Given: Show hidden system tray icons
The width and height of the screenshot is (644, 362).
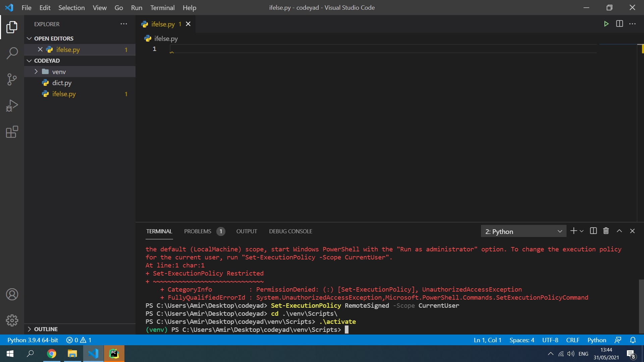Looking at the screenshot, I should 550,354.
